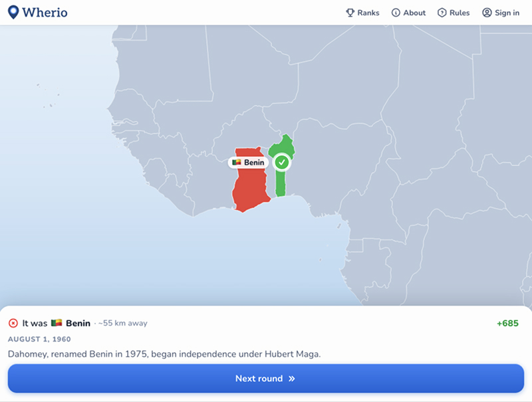Click the Wherio map pin logo icon
This screenshot has height=402, width=532.
point(13,12)
